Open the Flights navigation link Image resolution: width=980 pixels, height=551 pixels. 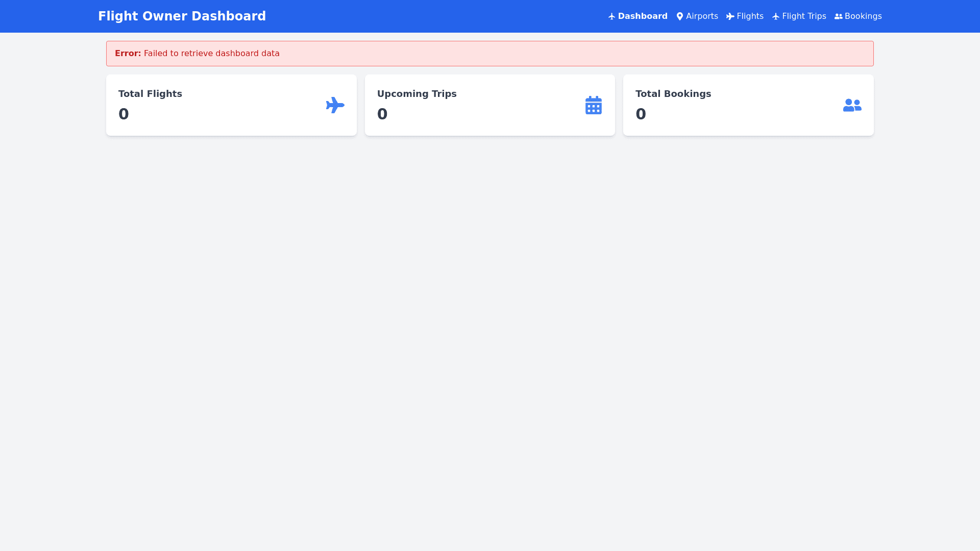pos(750,16)
